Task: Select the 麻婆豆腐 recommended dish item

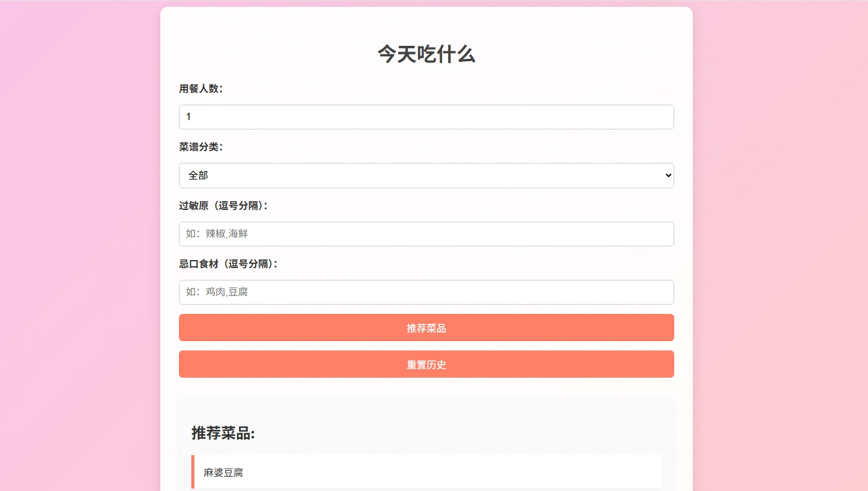Action: click(x=426, y=472)
